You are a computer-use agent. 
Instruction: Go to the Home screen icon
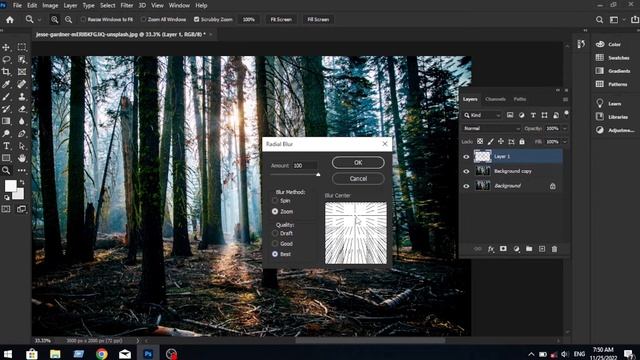[10, 20]
